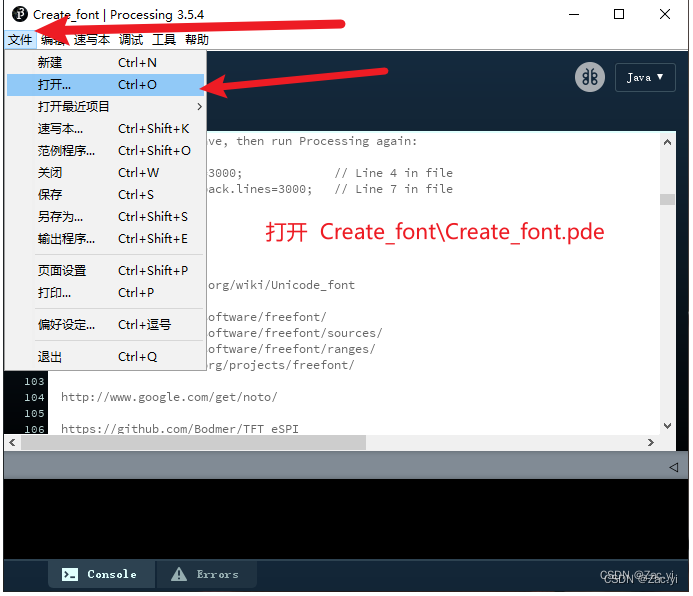
Task: Click the Console terminal icon
Action: pyautogui.click(x=70, y=574)
